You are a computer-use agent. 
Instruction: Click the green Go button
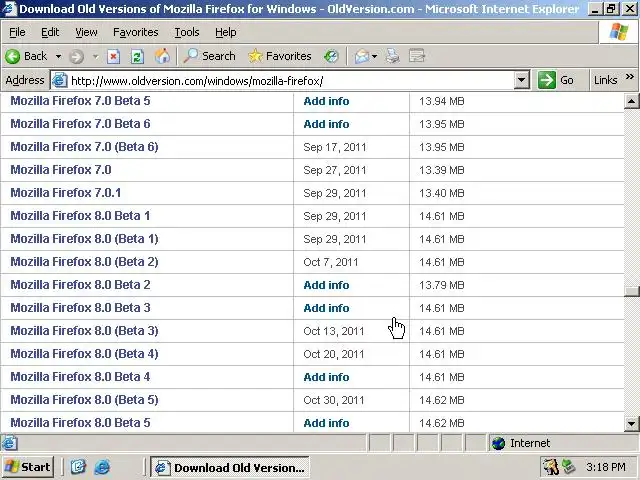tap(557, 80)
